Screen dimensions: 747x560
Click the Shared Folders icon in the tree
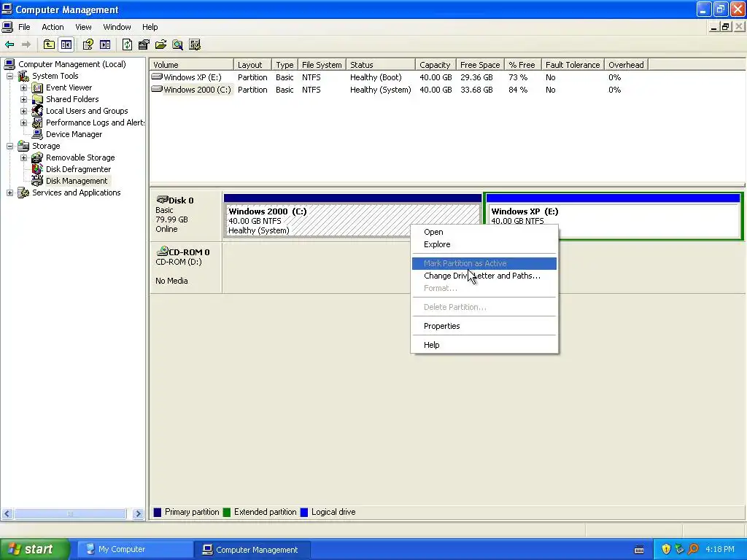point(37,99)
